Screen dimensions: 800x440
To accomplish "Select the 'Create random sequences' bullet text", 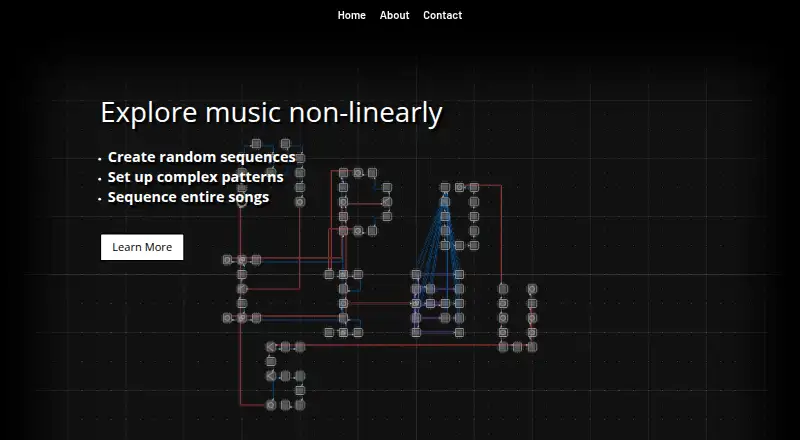I will click(202, 157).
